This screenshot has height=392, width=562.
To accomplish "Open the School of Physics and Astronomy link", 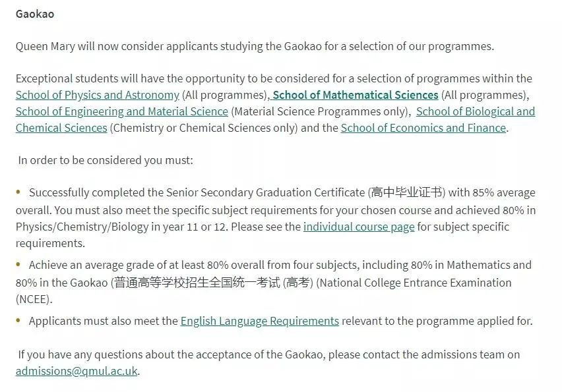I will tap(97, 95).
